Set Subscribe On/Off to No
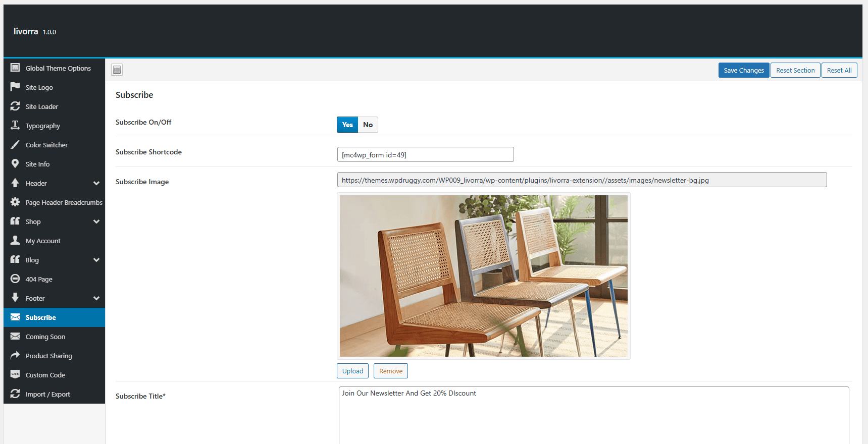 tap(368, 125)
